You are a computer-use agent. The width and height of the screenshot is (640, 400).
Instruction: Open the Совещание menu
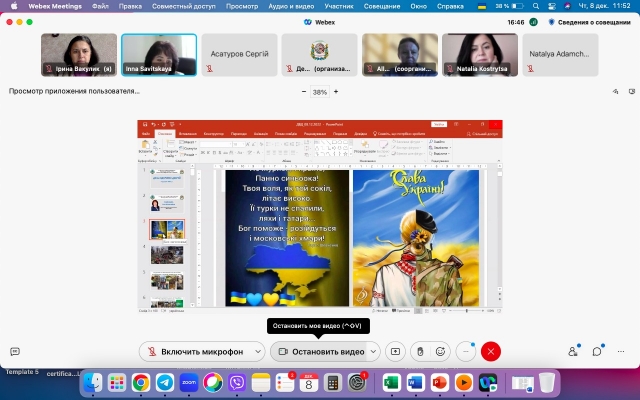pyautogui.click(x=382, y=6)
